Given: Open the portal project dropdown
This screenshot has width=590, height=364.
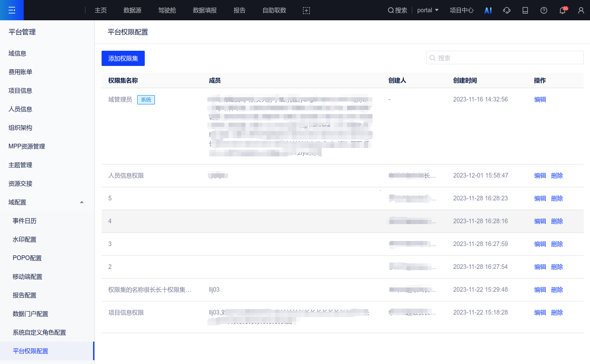Looking at the screenshot, I should pos(427,11).
